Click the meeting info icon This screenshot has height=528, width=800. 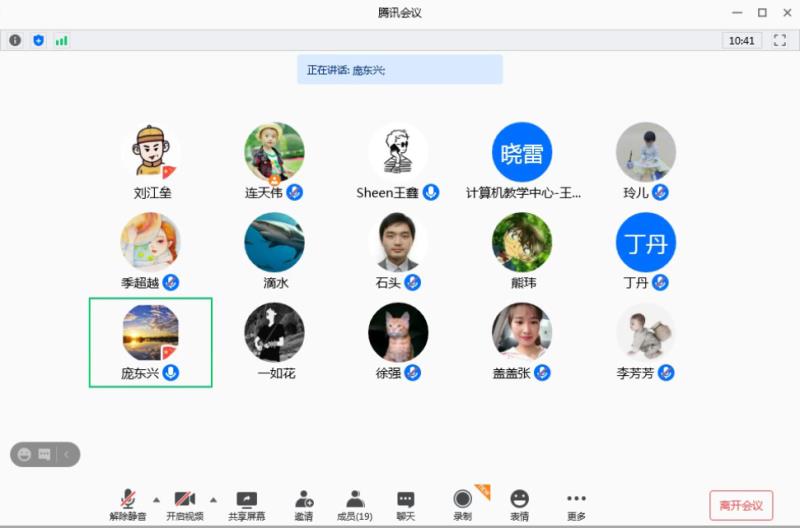[x=15, y=40]
